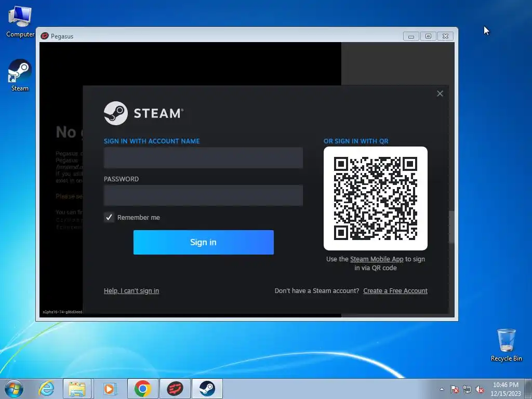532x399 pixels.
Task: Open Windows Explorer from the taskbar
Action: [77, 389]
